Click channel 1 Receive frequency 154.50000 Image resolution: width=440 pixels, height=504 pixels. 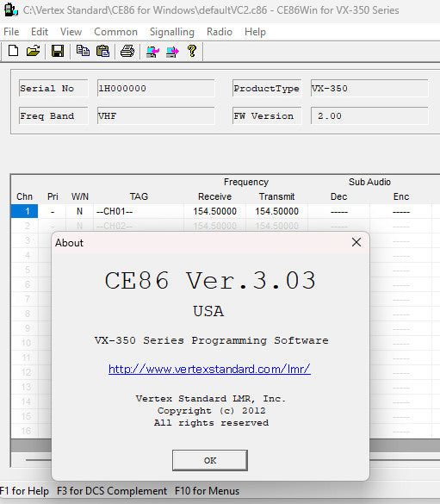pyautogui.click(x=214, y=211)
